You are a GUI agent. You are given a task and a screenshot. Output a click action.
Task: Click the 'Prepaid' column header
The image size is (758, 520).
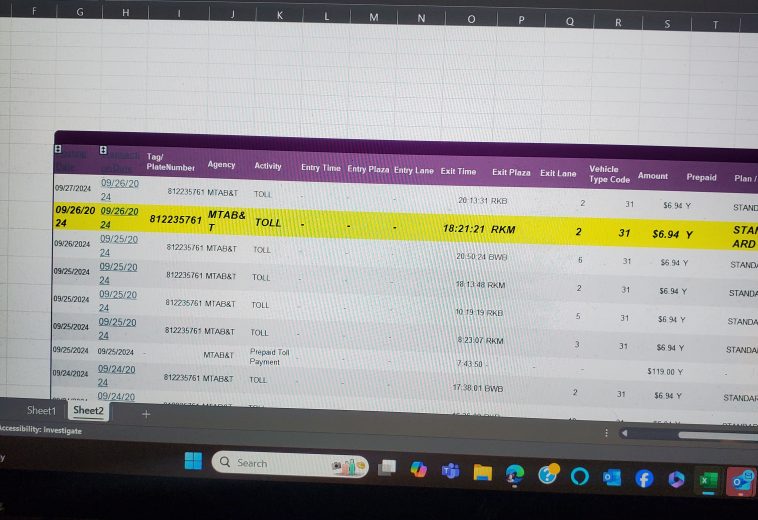point(701,177)
